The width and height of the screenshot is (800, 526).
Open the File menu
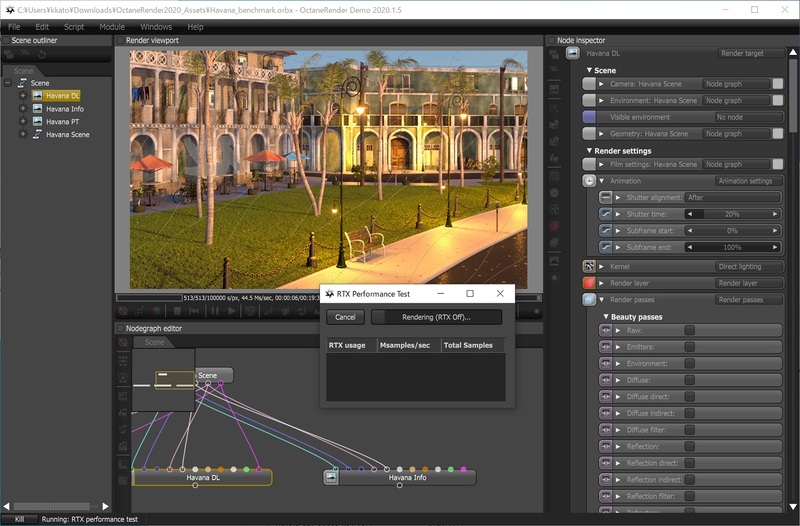pos(14,27)
